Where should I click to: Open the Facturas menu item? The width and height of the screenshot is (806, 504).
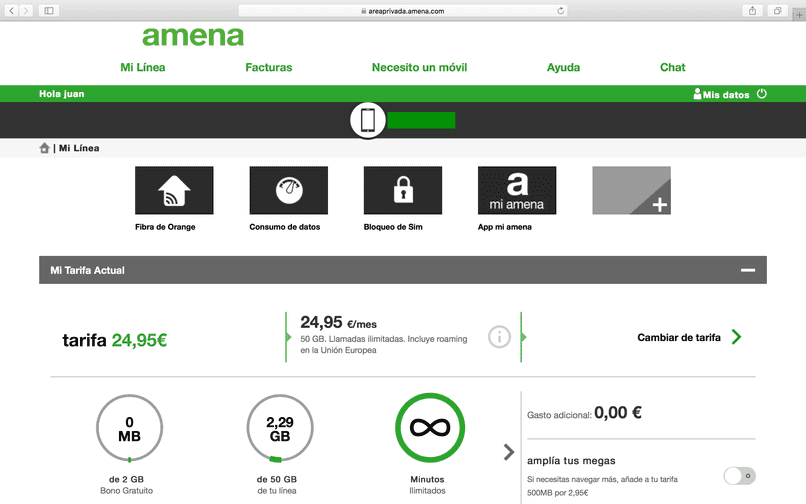click(x=269, y=67)
